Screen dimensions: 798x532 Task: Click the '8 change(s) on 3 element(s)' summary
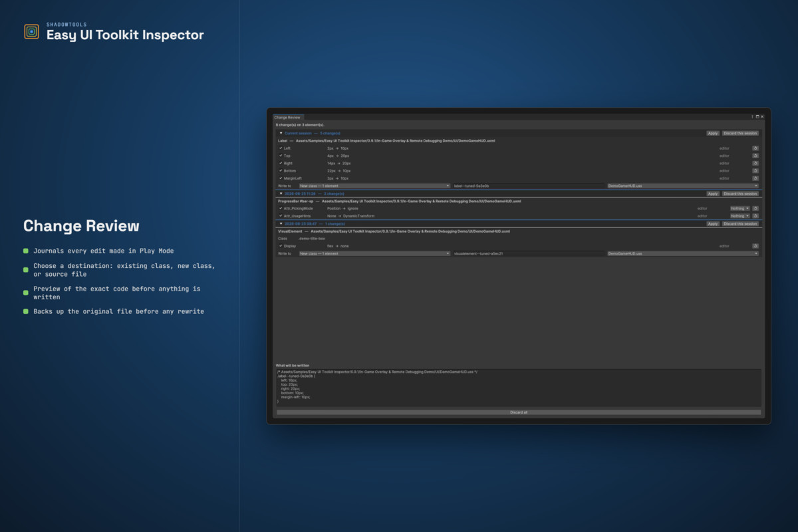(300, 125)
